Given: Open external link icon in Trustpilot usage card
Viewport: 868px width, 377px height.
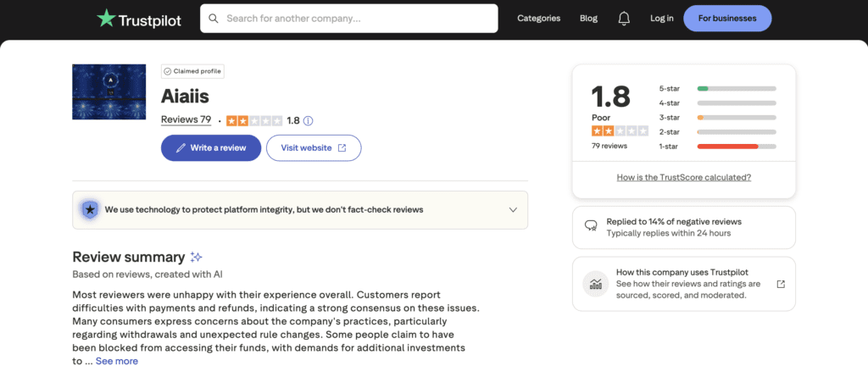Looking at the screenshot, I should click(x=781, y=284).
